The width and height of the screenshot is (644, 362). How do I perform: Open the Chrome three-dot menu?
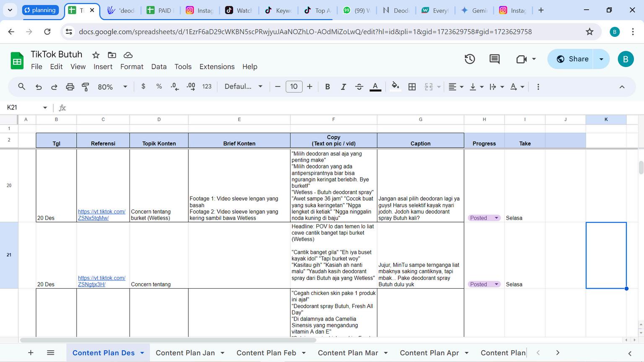633,32
